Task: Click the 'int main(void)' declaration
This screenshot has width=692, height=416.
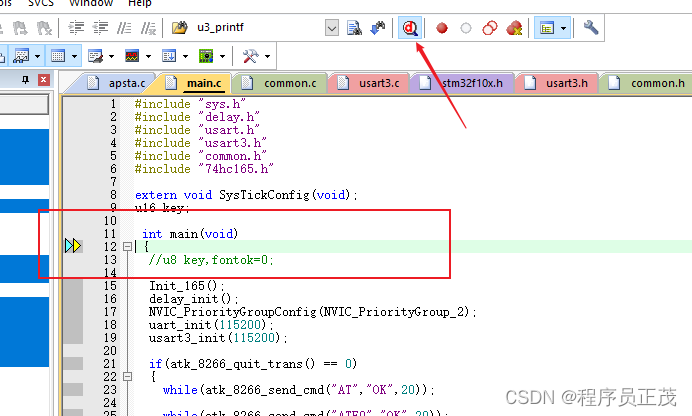Action: (190, 234)
